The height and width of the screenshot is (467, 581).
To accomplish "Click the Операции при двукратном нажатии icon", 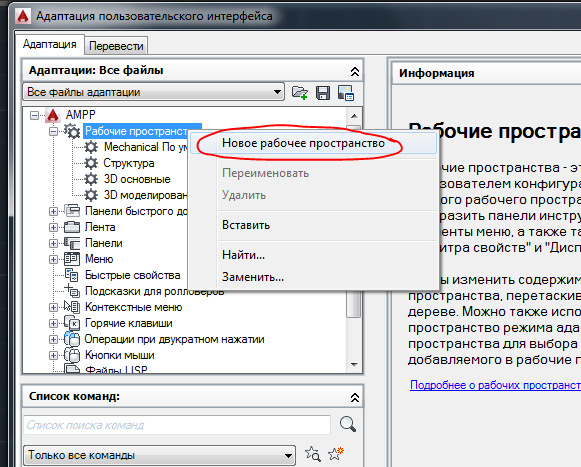I will pos(72,339).
